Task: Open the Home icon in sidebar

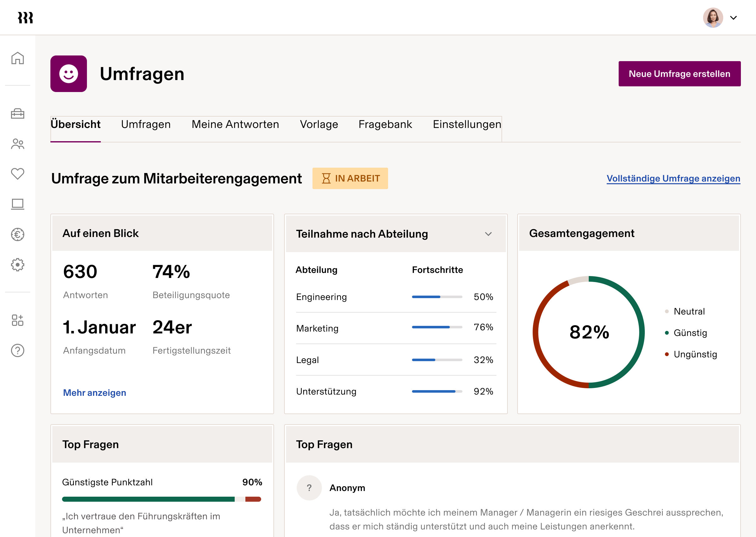Action: click(18, 58)
